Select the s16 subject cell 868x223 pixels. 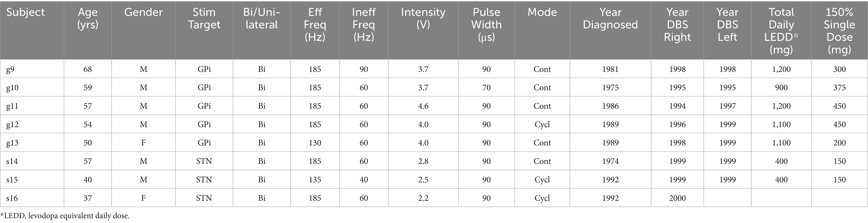point(12,198)
